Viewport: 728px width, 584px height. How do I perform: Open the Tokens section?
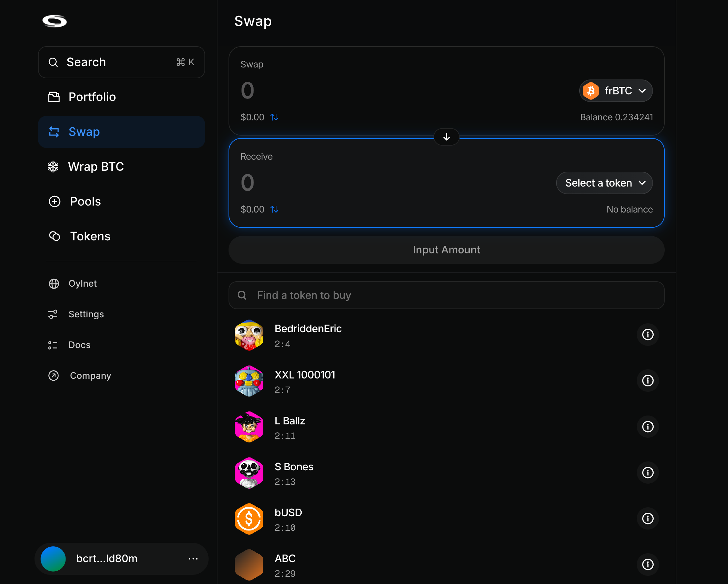(121, 236)
